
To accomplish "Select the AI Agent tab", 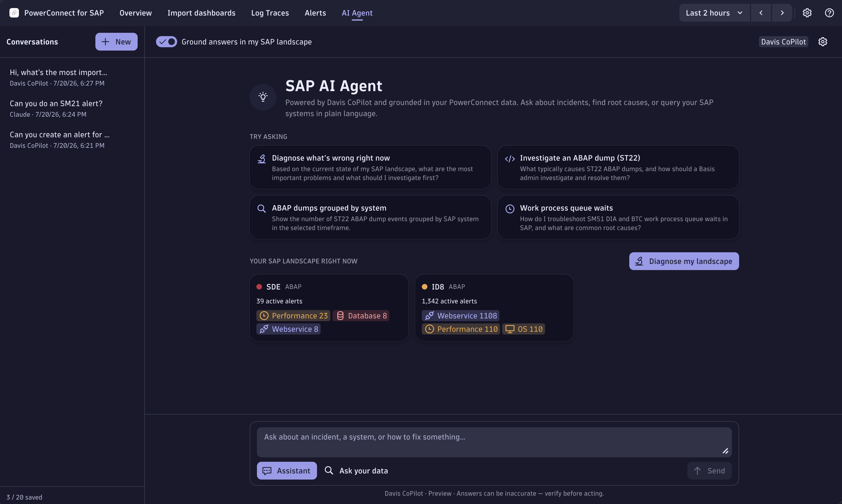I will 357,13.
